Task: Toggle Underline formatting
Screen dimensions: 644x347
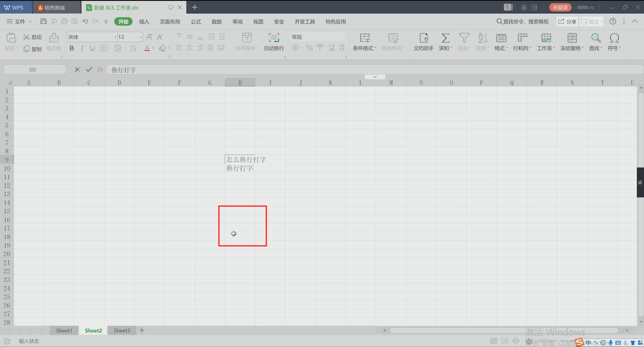Action: [93, 48]
